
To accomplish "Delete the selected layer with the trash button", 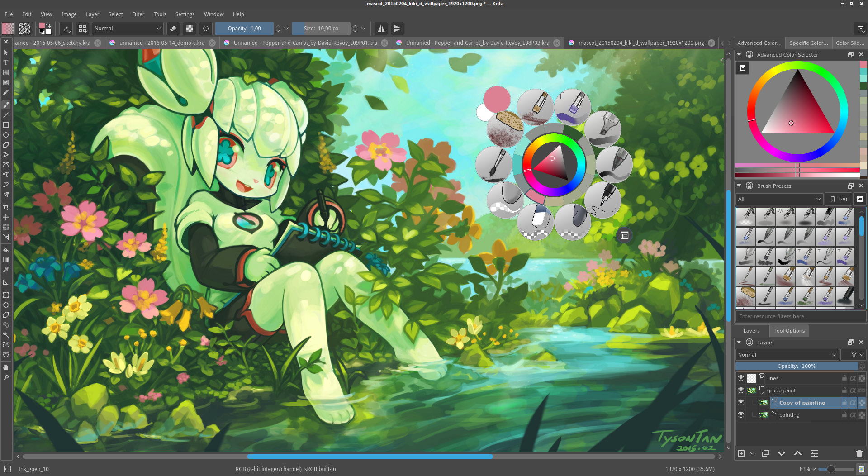I will point(859,453).
